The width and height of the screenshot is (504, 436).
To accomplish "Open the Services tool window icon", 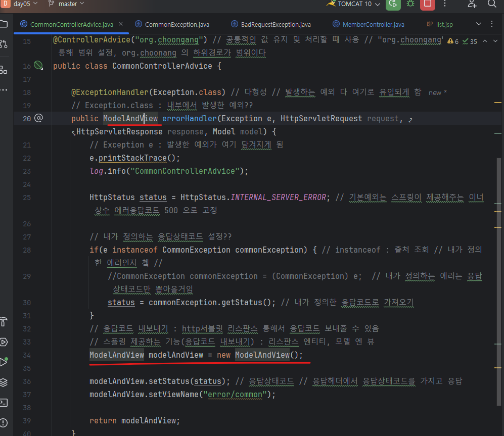I will [x=4, y=342].
